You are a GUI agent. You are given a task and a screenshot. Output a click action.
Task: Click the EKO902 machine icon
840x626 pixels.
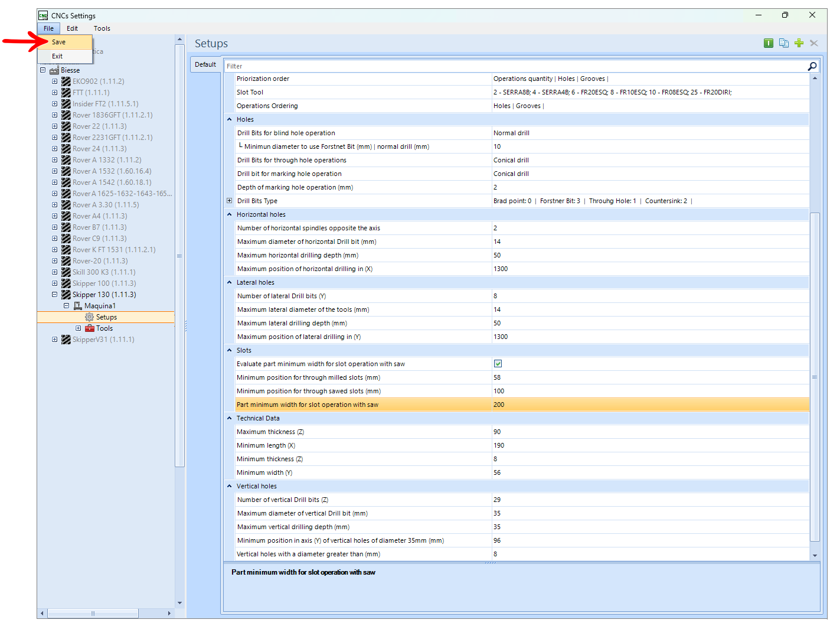coord(66,81)
